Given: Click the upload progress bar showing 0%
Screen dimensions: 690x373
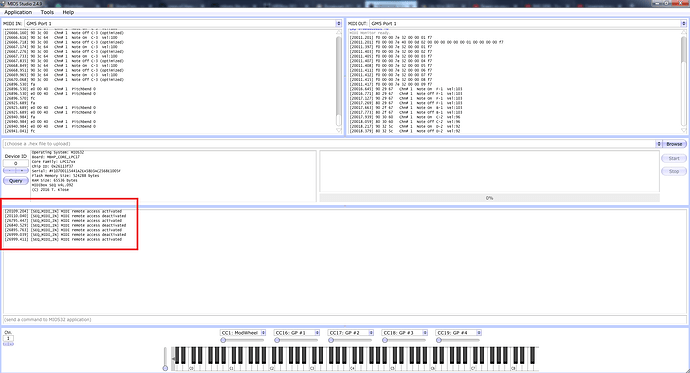Looking at the screenshot, I should coord(489,198).
